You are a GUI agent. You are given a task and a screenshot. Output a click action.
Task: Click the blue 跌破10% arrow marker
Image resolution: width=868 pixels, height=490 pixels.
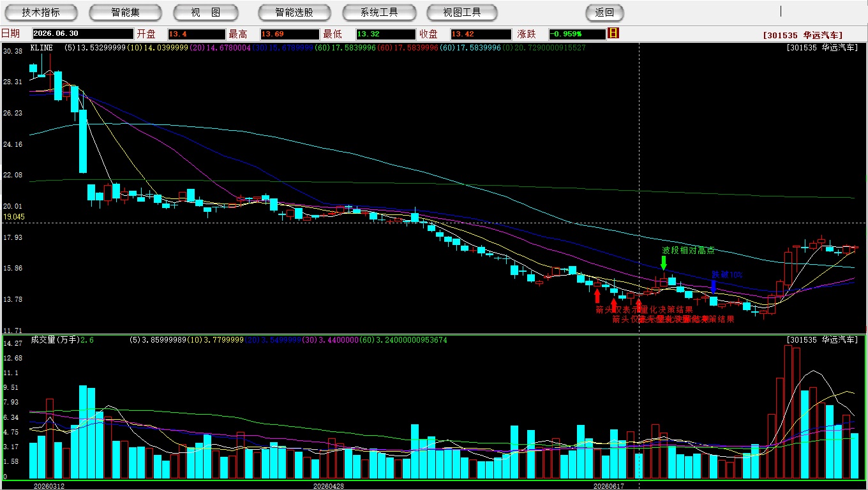713,286
